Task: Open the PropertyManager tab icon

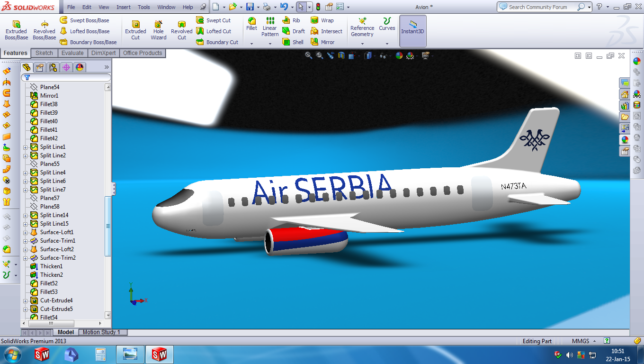Action: (40, 67)
